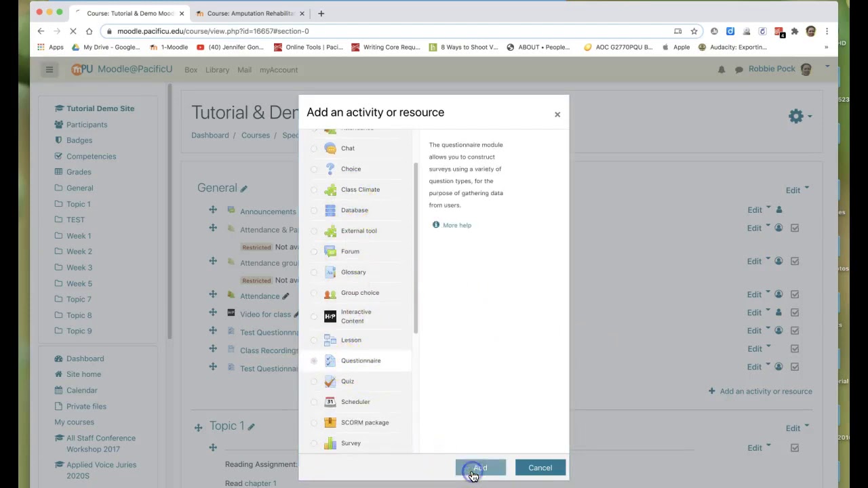Toggle completion checkbox for Attendance row

coord(795,294)
